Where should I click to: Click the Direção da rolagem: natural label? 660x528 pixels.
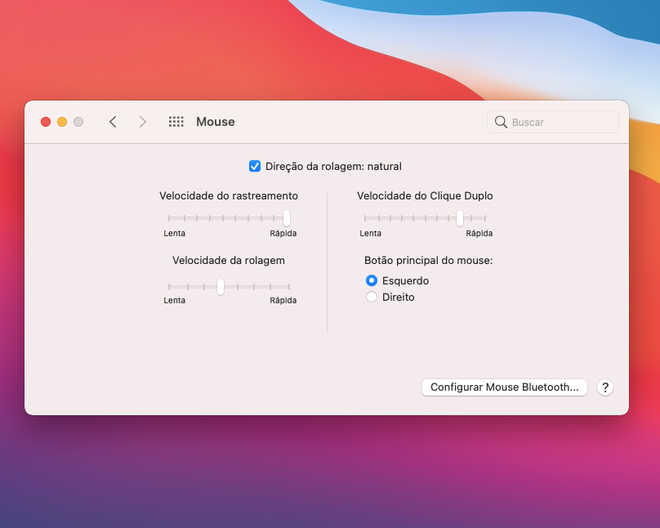click(333, 166)
